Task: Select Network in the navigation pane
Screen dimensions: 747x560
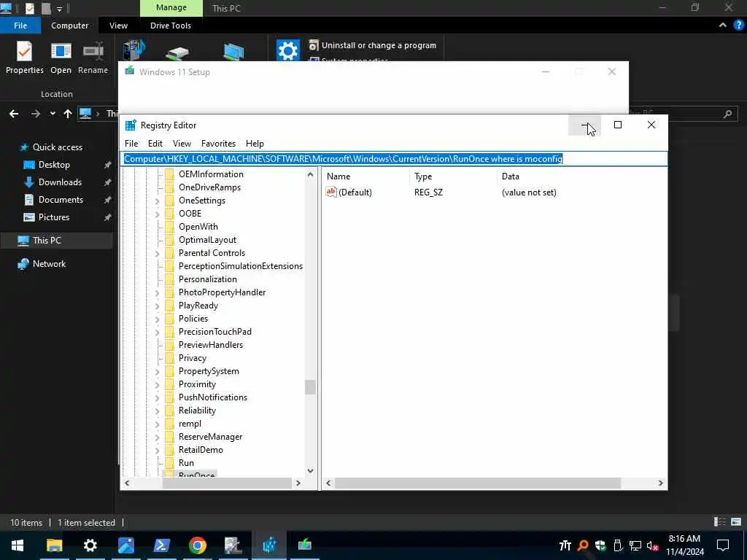Action: (x=49, y=264)
